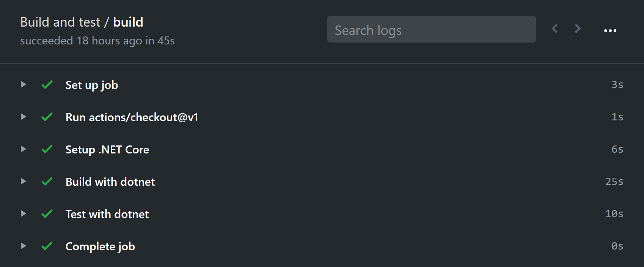The image size is (644, 267).
Task: Expand the Run actions/checkout@v1 log
Action: click(x=23, y=117)
